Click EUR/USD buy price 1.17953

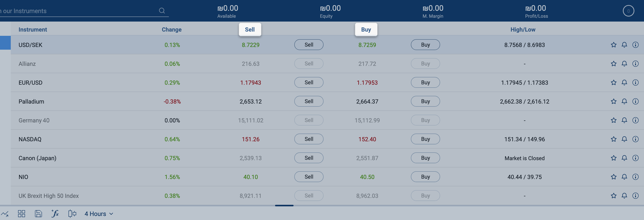(x=367, y=83)
